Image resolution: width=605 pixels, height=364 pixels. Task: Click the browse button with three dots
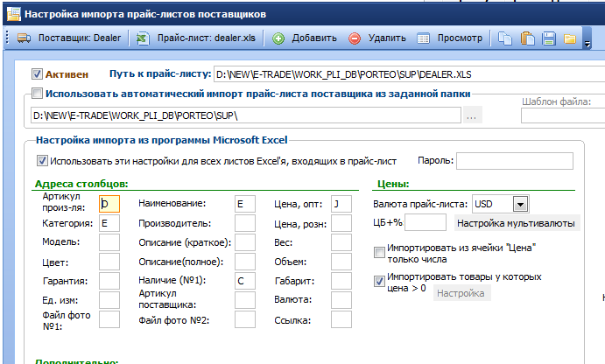point(472,115)
